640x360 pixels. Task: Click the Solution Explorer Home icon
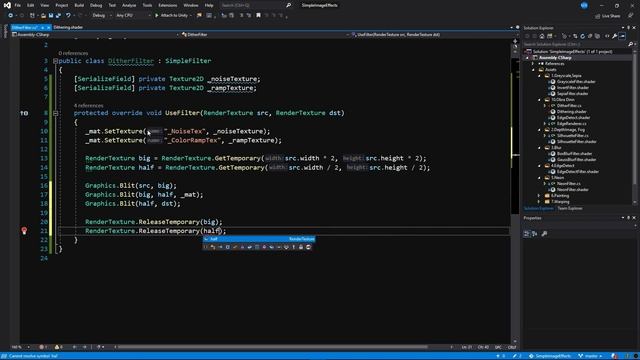tap(542, 36)
